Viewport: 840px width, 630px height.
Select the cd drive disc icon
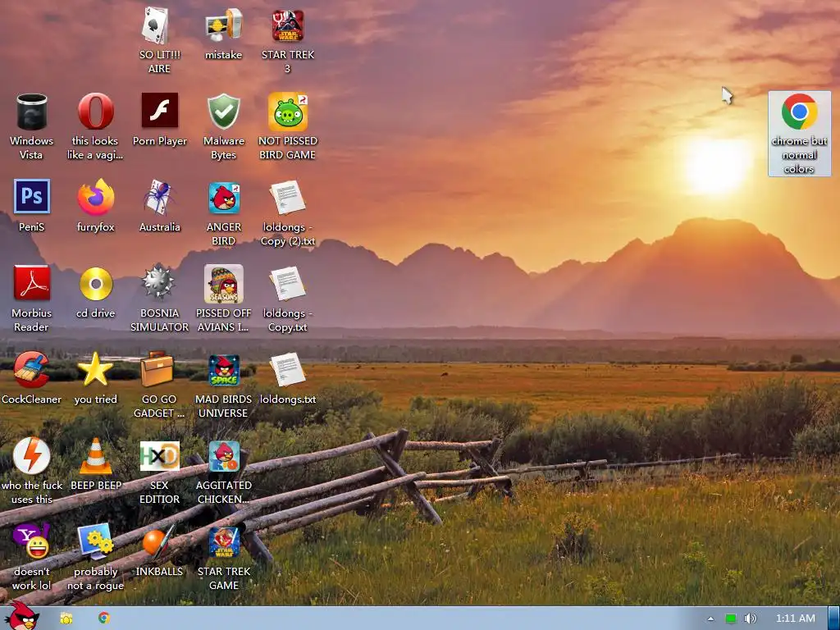[x=96, y=283]
